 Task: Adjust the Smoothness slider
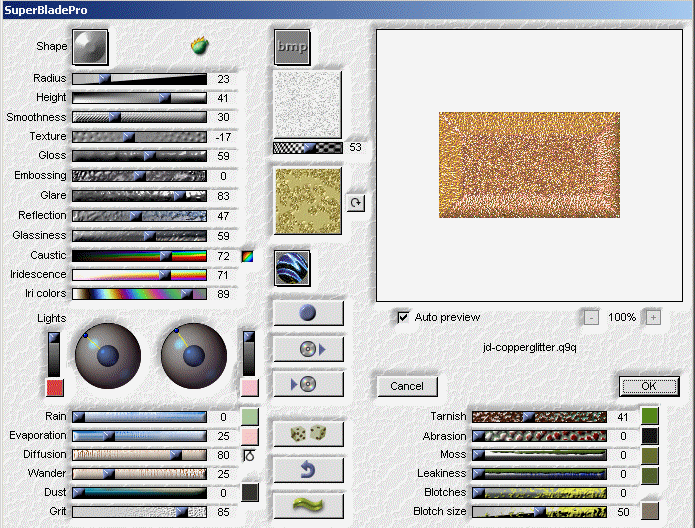(x=139, y=117)
